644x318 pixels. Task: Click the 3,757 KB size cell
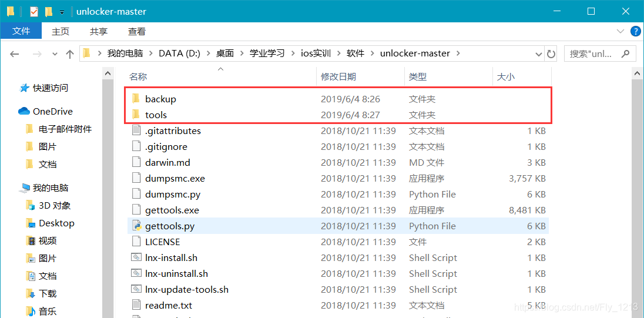point(527,178)
